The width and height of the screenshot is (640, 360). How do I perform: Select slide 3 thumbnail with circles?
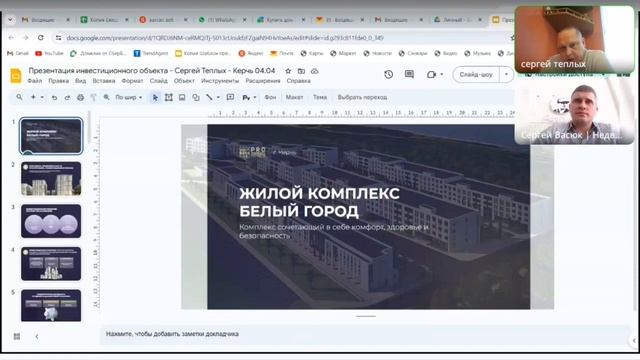point(51,221)
